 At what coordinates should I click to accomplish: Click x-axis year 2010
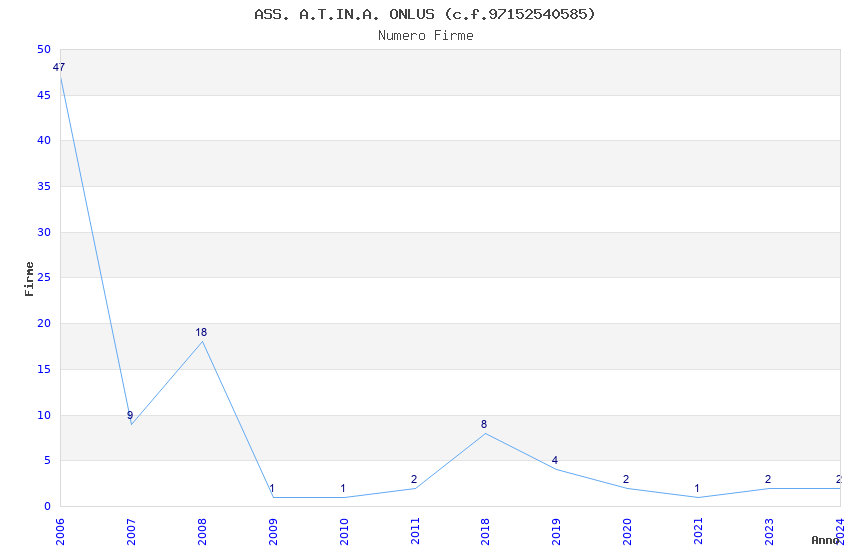[x=344, y=531]
